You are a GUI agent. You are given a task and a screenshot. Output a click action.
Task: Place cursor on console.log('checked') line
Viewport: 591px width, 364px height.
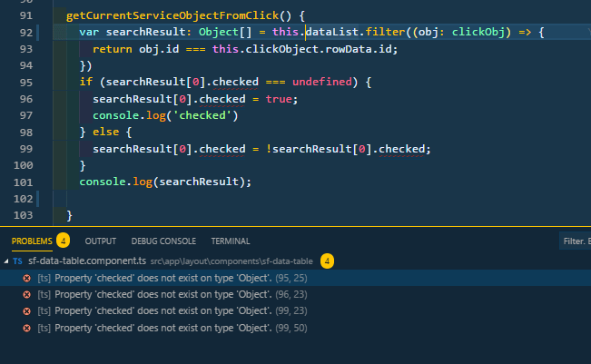click(x=164, y=115)
